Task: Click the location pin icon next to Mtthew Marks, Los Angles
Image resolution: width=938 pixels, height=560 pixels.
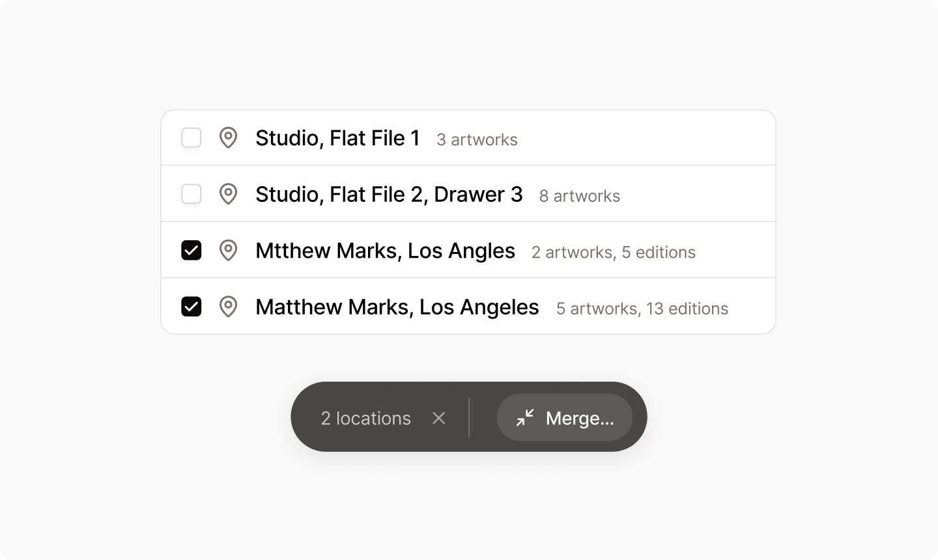Action: tap(229, 251)
